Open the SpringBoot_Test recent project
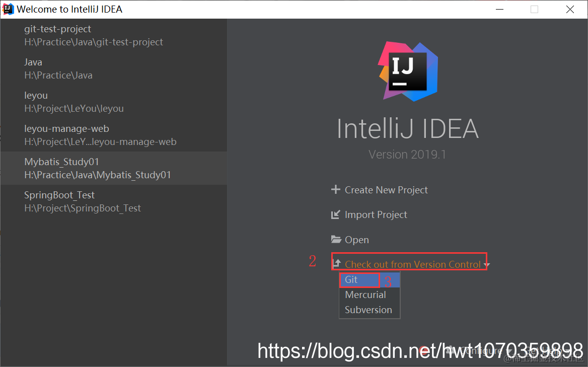This screenshot has height=367, width=588. (x=113, y=201)
